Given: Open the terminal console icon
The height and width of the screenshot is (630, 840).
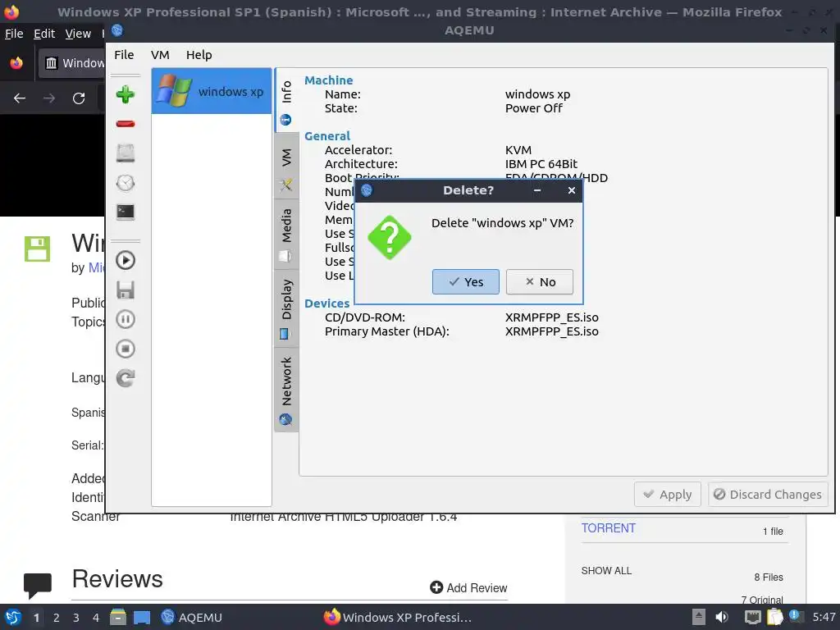Looking at the screenshot, I should (126, 212).
